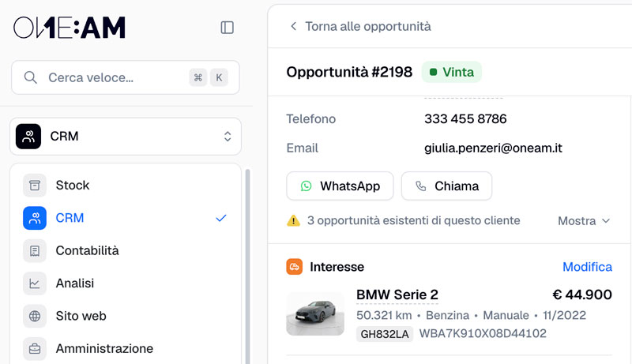Click the Vinta status badge
Image resolution: width=632 pixels, height=364 pixels.
(451, 72)
